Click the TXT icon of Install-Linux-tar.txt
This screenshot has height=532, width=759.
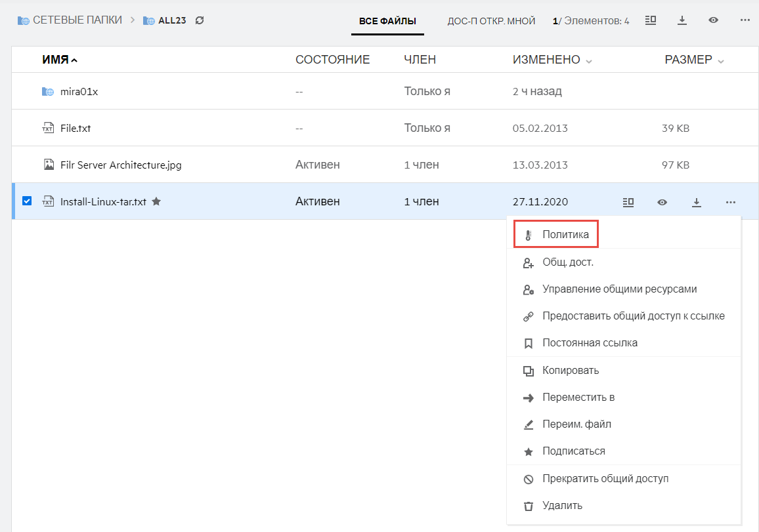(x=48, y=201)
